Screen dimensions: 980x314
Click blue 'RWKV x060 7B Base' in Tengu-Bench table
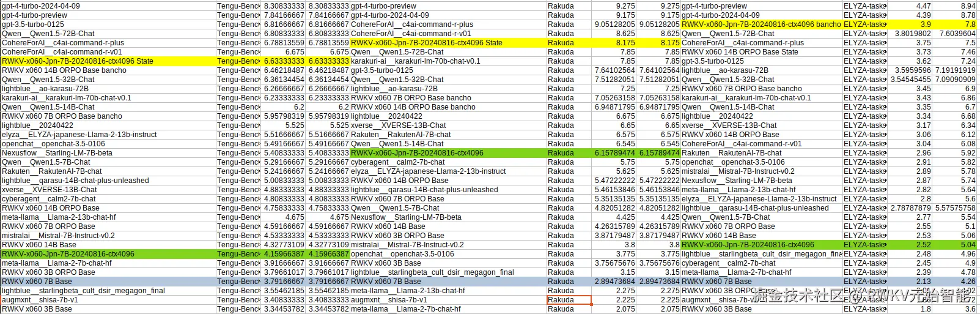click(108, 282)
